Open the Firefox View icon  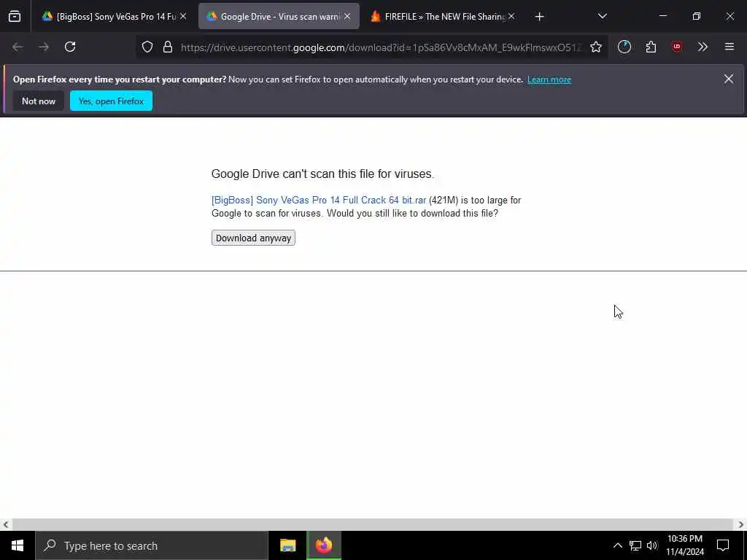15,17
